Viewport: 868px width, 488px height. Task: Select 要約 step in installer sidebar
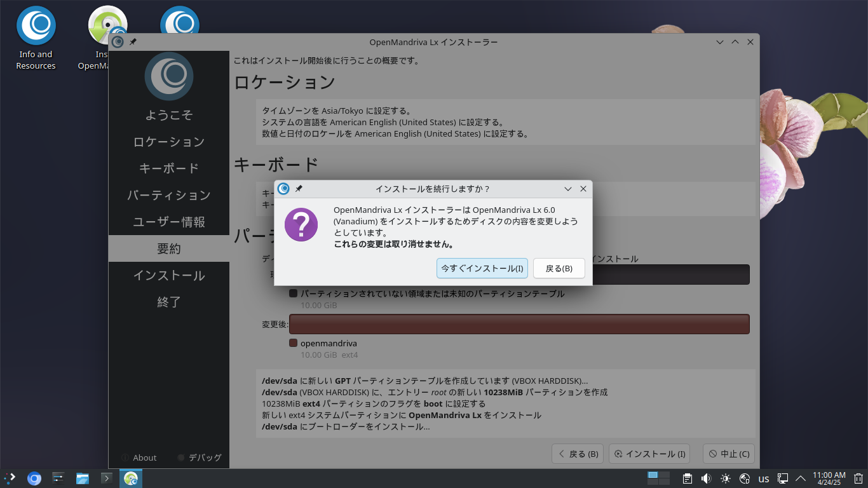pos(169,248)
